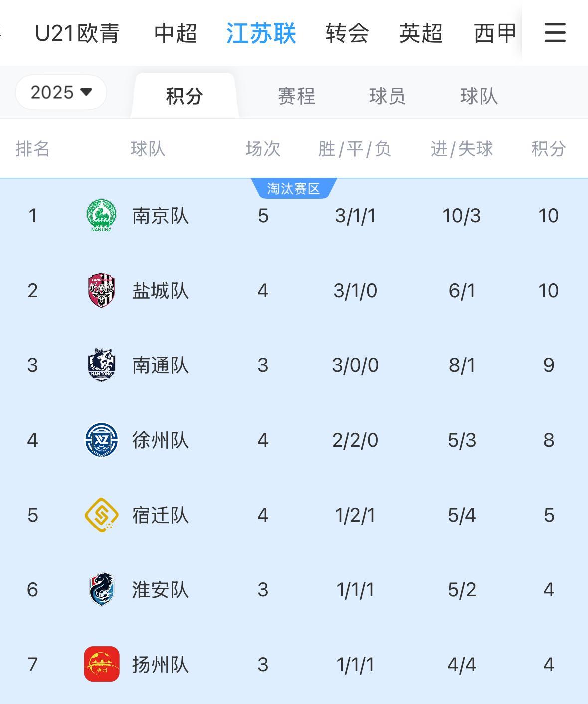The image size is (588, 704).
Task: Switch to the 球员 tab
Action: 387,96
